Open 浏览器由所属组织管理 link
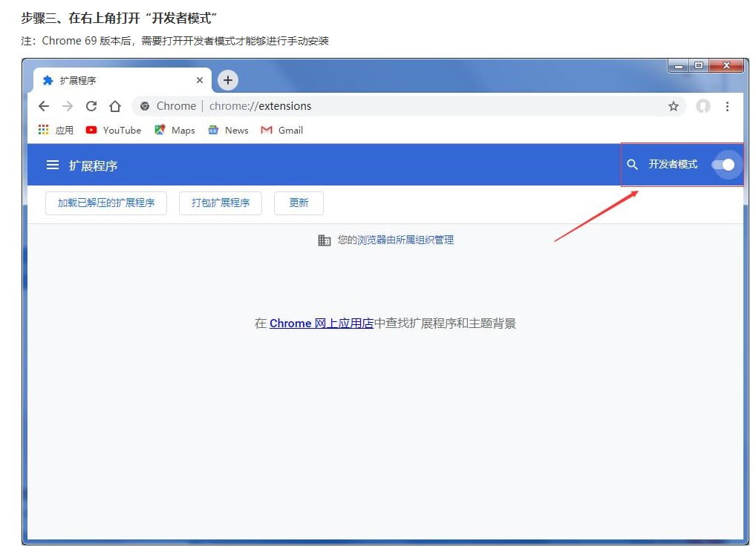The width and height of the screenshot is (756, 558). (405, 240)
